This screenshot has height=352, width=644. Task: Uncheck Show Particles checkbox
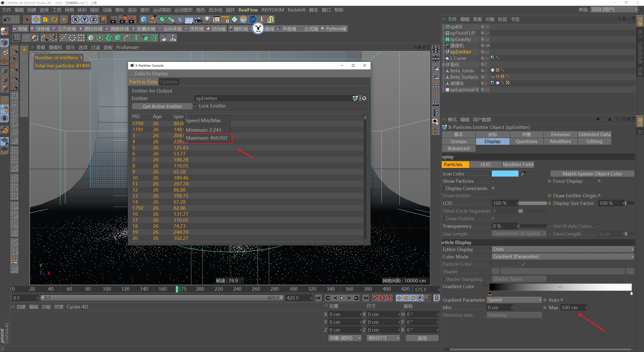point(493,181)
